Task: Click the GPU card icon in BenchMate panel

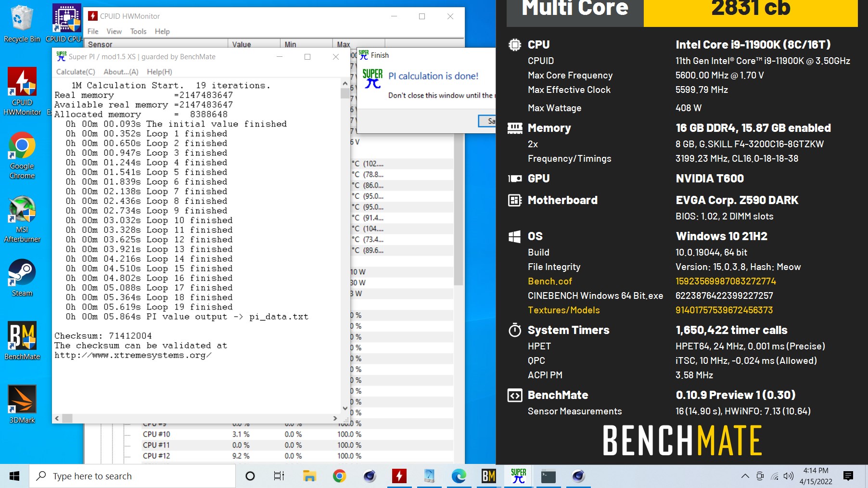Action: 515,179
